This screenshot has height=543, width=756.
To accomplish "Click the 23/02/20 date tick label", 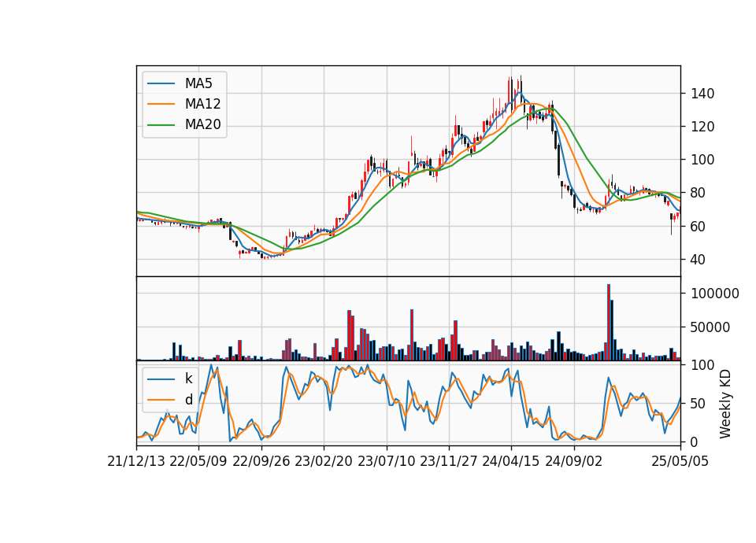I will click(x=324, y=462).
